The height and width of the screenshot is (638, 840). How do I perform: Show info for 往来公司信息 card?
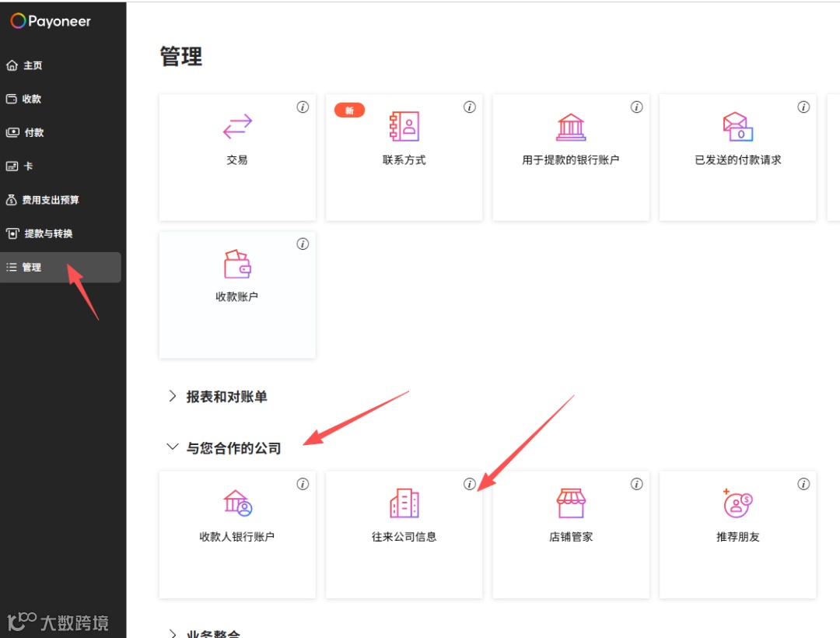(470, 484)
